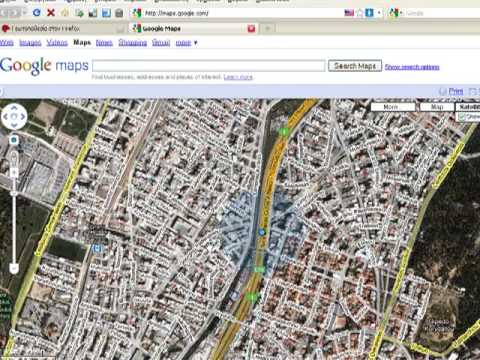The image size is (480, 360).
Task: Select the Satellite map type button
Action: pos(468,107)
